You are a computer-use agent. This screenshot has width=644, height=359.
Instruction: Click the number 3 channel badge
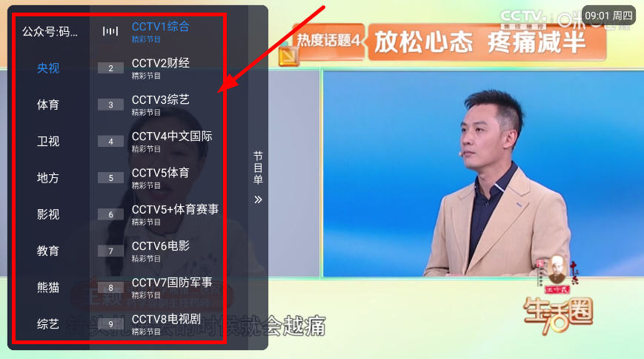pyautogui.click(x=110, y=105)
